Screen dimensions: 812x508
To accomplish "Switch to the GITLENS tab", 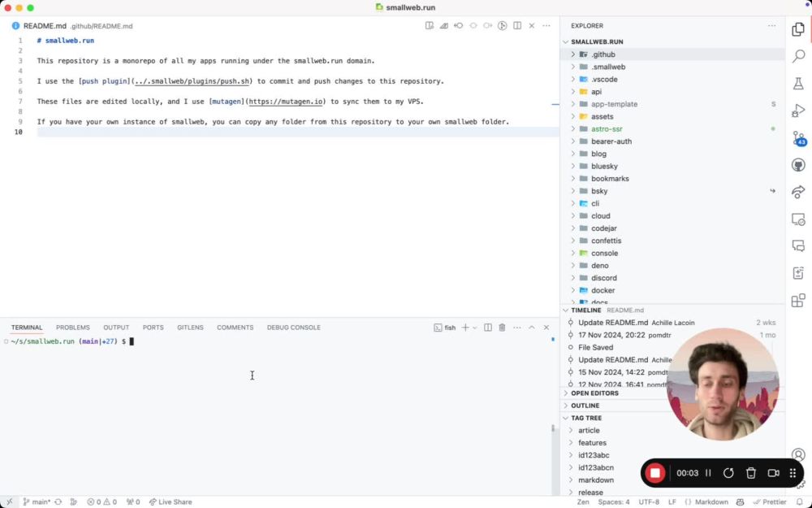I will 190,328.
